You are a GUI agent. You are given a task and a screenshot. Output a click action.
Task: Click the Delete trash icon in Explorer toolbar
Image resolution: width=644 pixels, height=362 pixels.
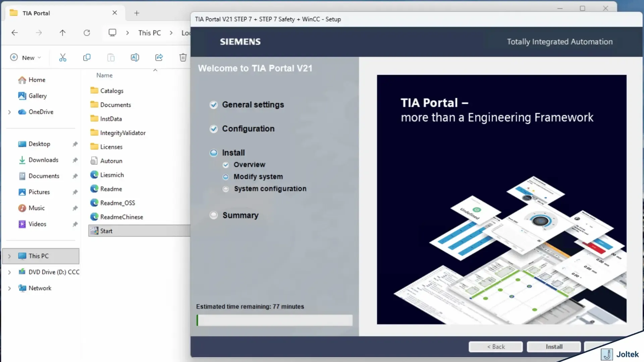pyautogui.click(x=183, y=57)
